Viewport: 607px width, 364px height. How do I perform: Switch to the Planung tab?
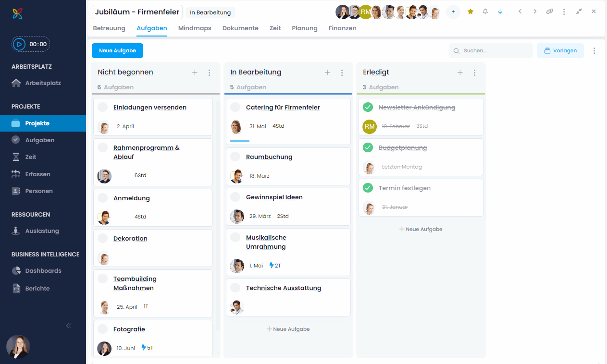point(305,28)
